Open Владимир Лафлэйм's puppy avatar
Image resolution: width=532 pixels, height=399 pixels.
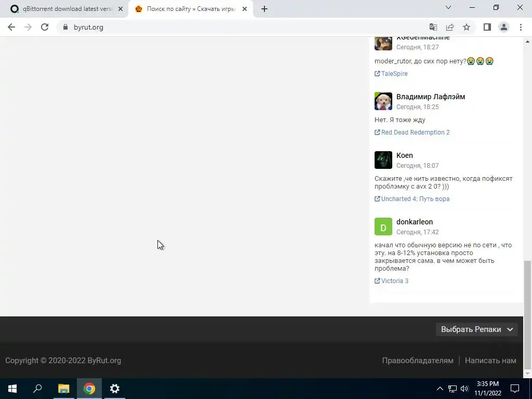click(x=383, y=101)
